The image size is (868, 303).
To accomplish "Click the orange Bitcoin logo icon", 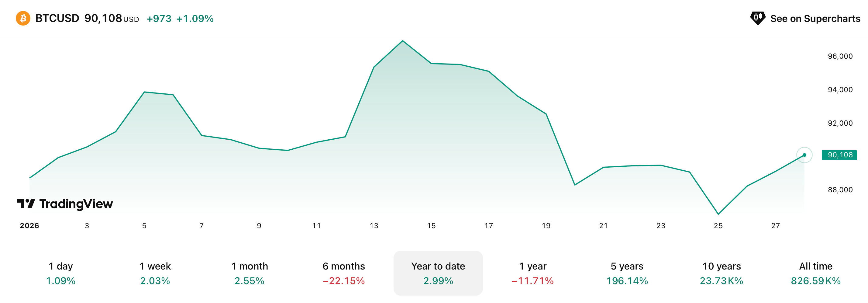I will (x=23, y=18).
